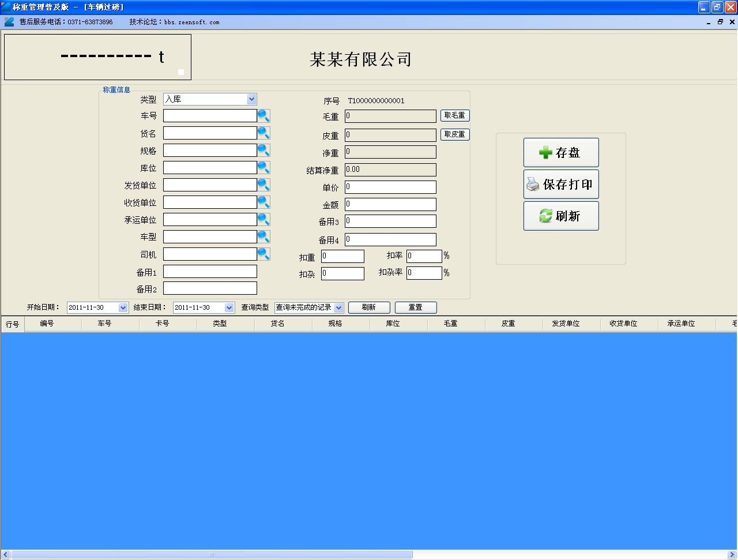This screenshot has width=738, height=560.
Task: Click the 扣杂率 percentage input field
Action: tap(424, 273)
